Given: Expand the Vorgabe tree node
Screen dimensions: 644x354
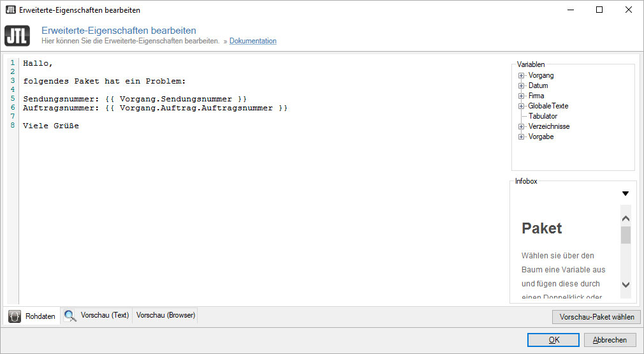Looking at the screenshot, I should tap(522, 137).
